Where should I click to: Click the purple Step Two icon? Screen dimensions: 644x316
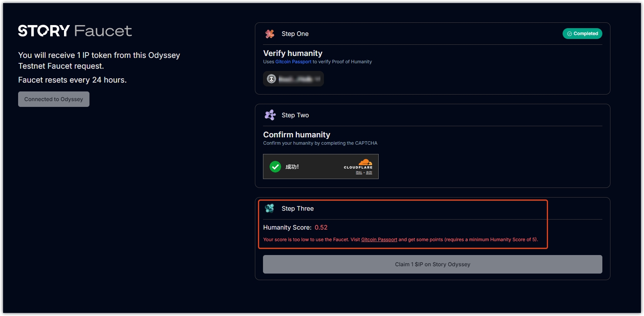(270, 115)
